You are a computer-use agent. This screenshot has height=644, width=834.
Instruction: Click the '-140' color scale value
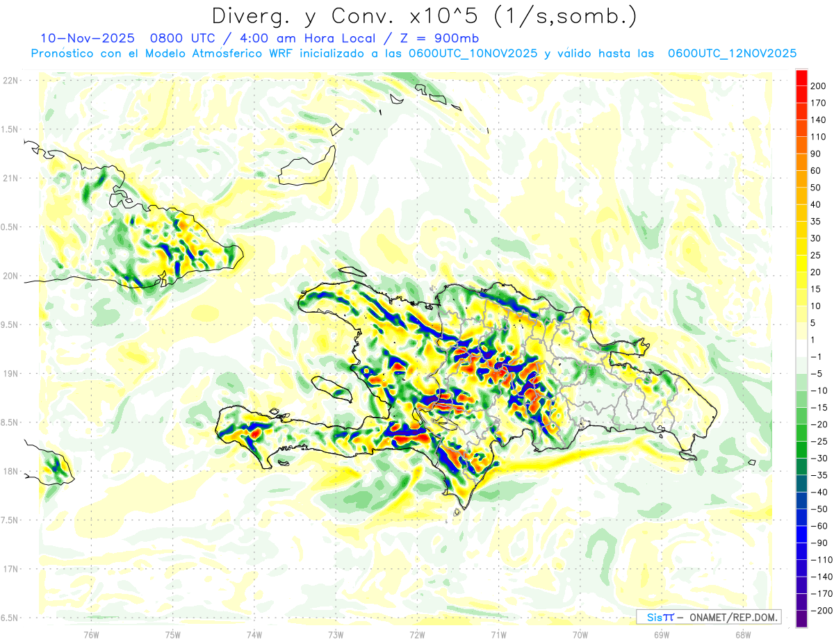click(x=821, y=577)
